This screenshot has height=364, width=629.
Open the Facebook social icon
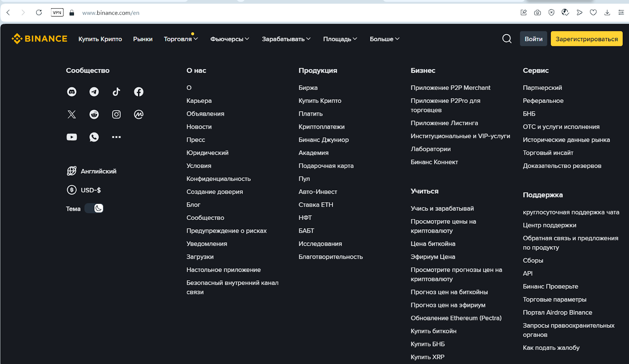(x=139, y=92)
